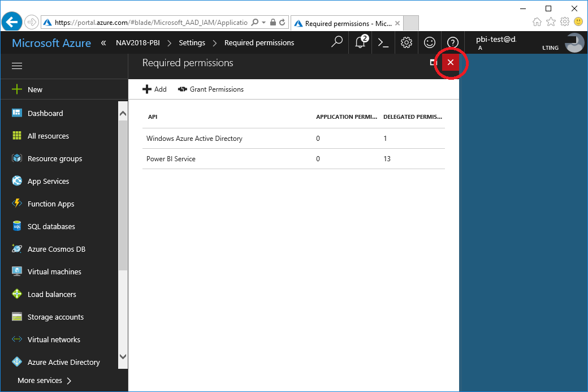Select the Required permissions browser tab
The height and width of the screenshot is (392, 588).
click(x=347, y=23)
